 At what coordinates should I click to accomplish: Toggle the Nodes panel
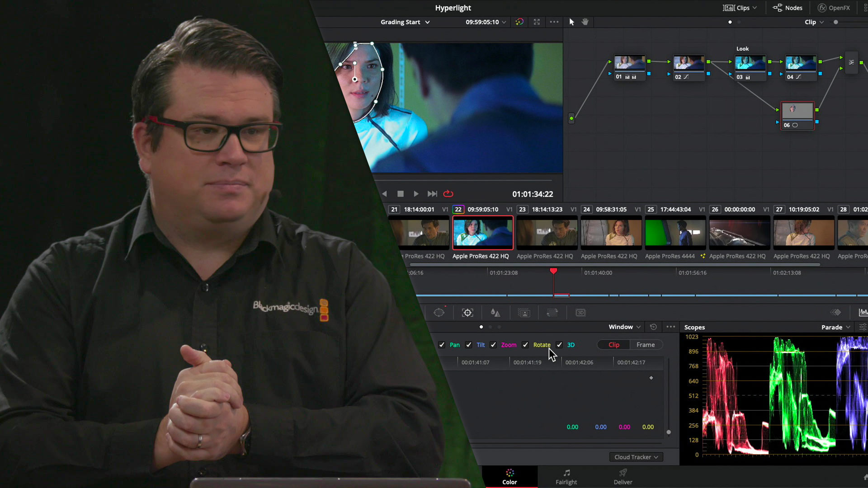788,8
